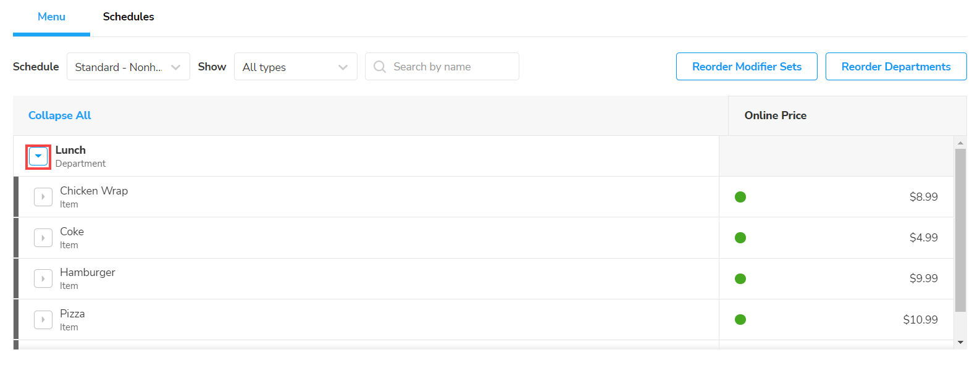This screenshot has width=980, height=368.
Task: Click the search magnifier icon
Action: 380,67
